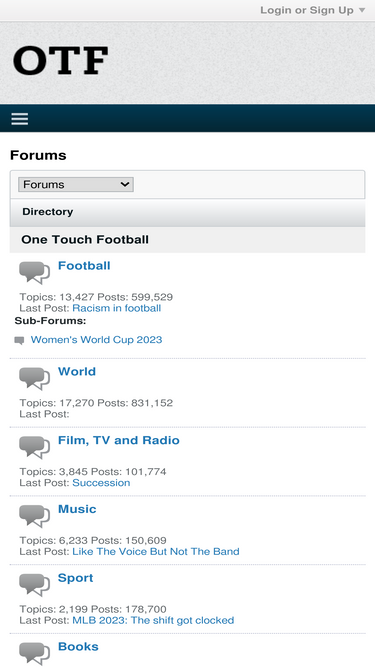The height and width of the screenshot is (667, 375).
Task: Click the OTF site logo
Action: 60,61
